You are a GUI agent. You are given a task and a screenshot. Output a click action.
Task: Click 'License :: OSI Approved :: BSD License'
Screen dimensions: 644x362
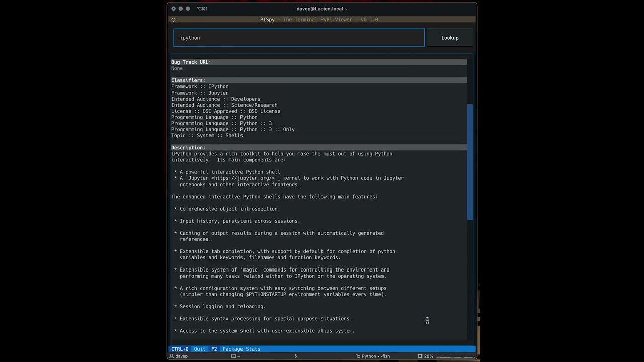click(x=225, y=111)
